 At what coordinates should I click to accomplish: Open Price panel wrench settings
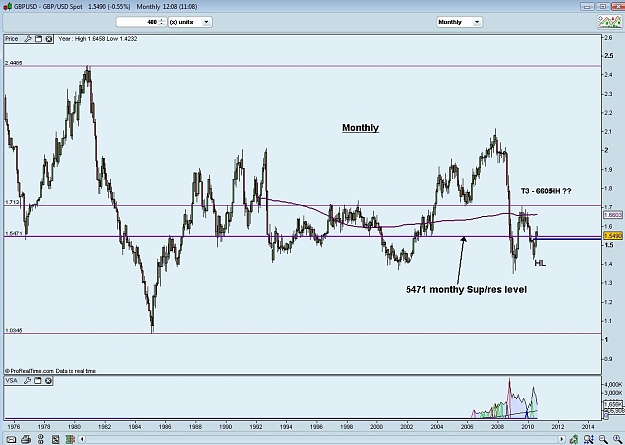click(x=28, y=39)
